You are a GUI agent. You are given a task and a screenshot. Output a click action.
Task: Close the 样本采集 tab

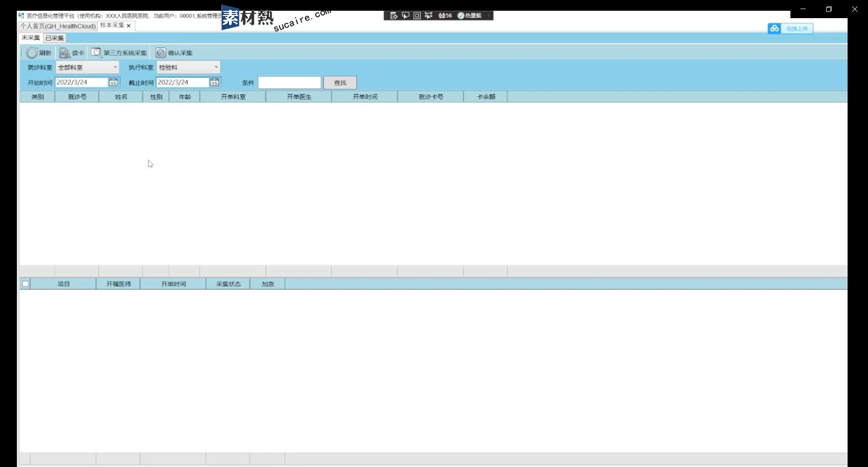(x=129, y=26)
